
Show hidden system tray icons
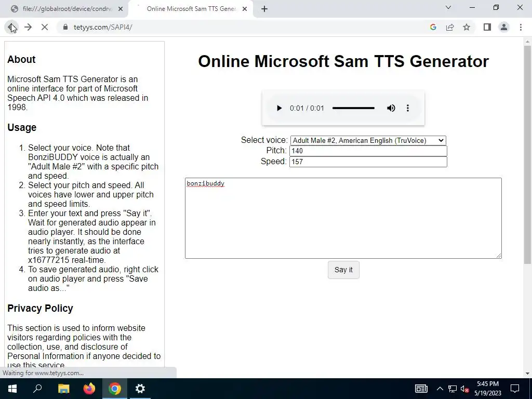tap(440, 389)
